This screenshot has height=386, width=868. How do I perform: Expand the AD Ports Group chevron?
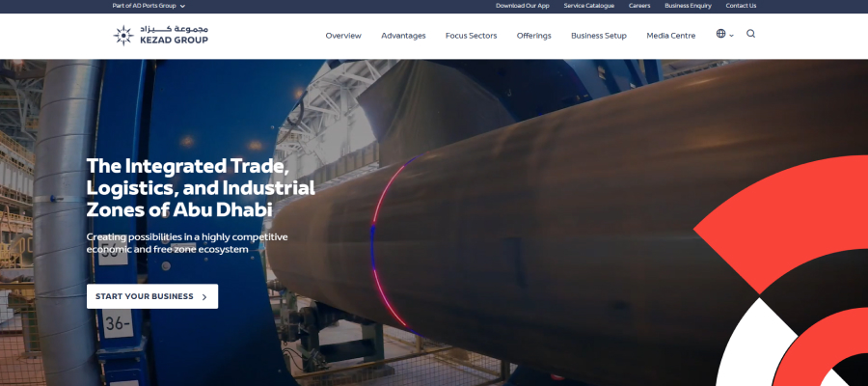[x=182, y=6]
